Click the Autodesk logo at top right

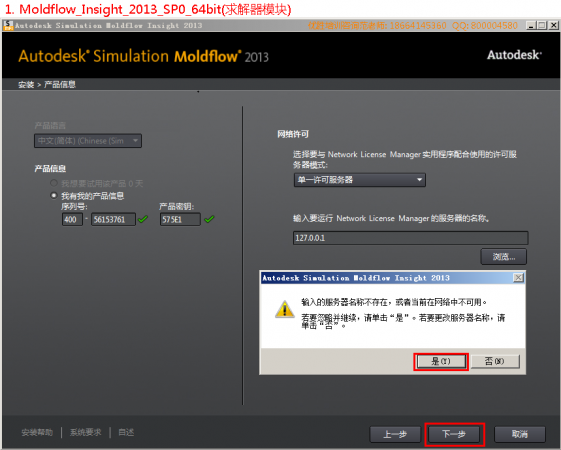514,55
